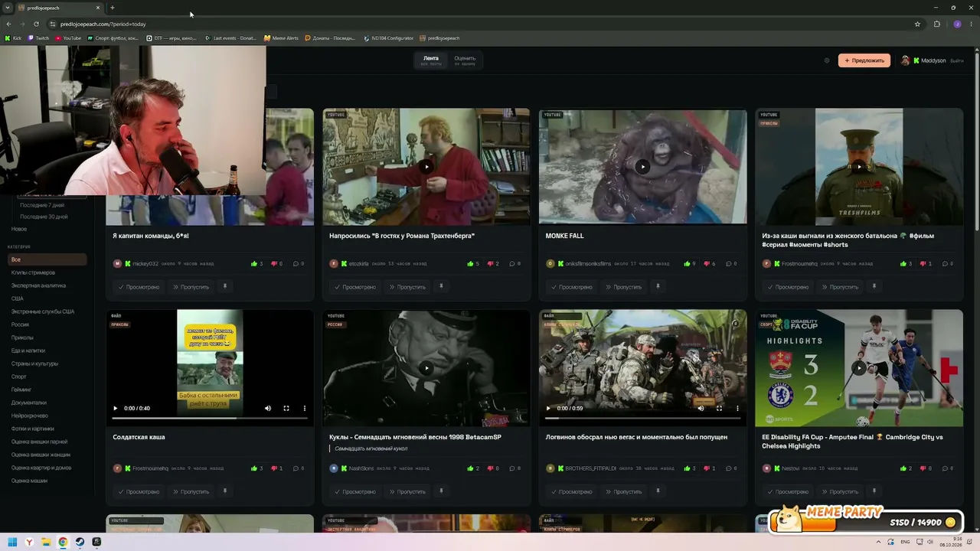The image size is (980, 551).
Task: Open the "Meme Alerts" bookmark
Action: [x=281, y=38]
